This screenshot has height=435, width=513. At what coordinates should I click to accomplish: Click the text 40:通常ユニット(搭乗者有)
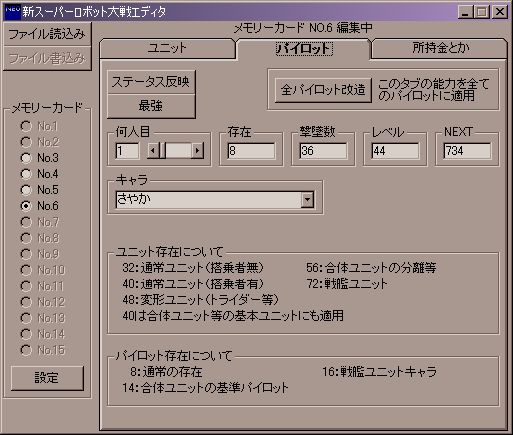coord(193,284)
